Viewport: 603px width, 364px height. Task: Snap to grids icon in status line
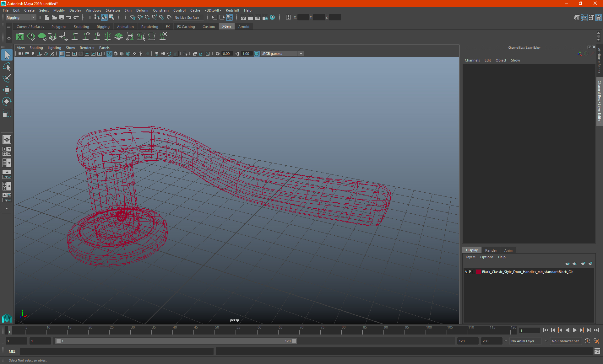click(x=133, y=18)
